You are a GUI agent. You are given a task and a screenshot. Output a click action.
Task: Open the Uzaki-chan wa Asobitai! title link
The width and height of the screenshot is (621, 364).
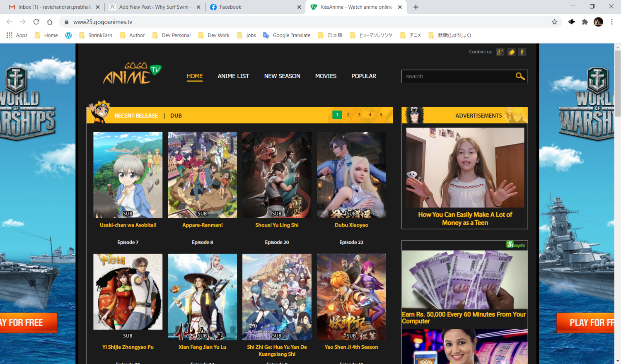(128, 225)
